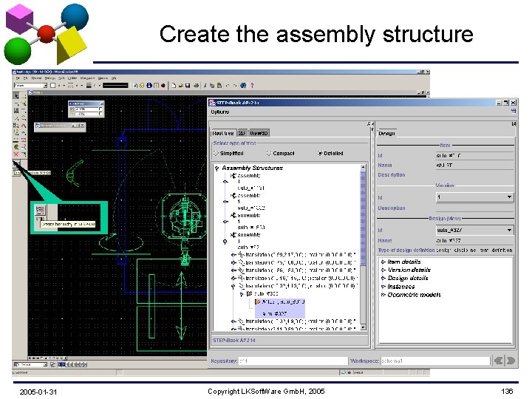Click the STEP-Book back arrow button
The image size is (532, 399).
[499, 361]
